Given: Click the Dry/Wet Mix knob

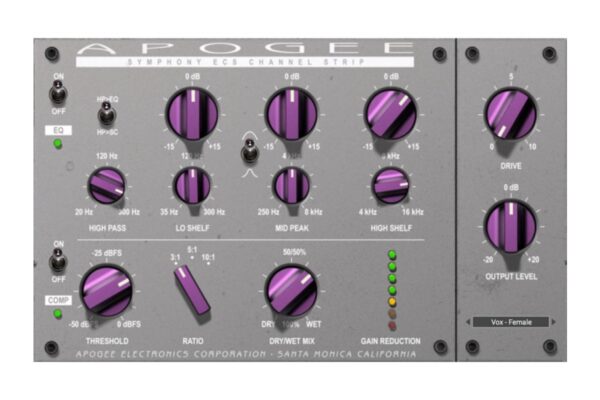Looking at the screenshot, I should (292, 290).
